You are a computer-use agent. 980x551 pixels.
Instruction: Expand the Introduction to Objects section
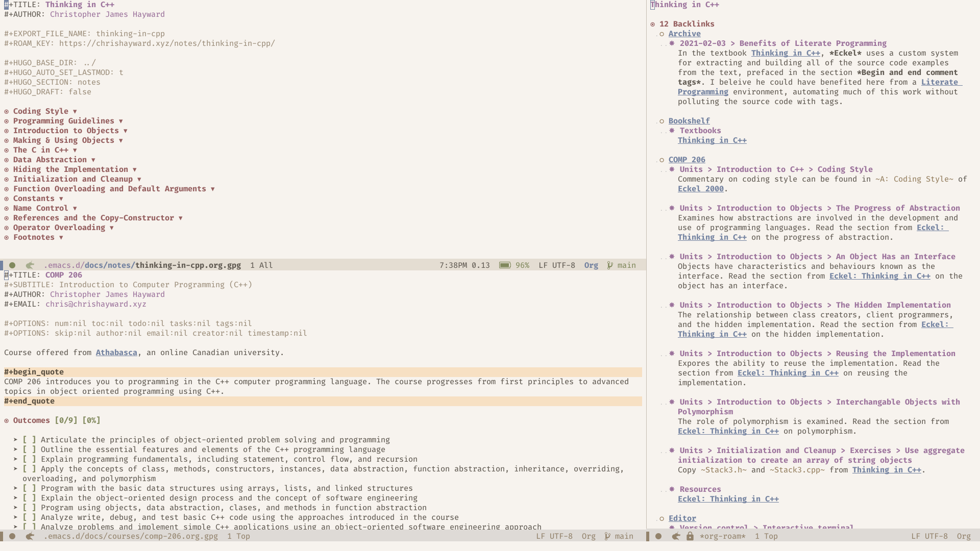[125, 130]
